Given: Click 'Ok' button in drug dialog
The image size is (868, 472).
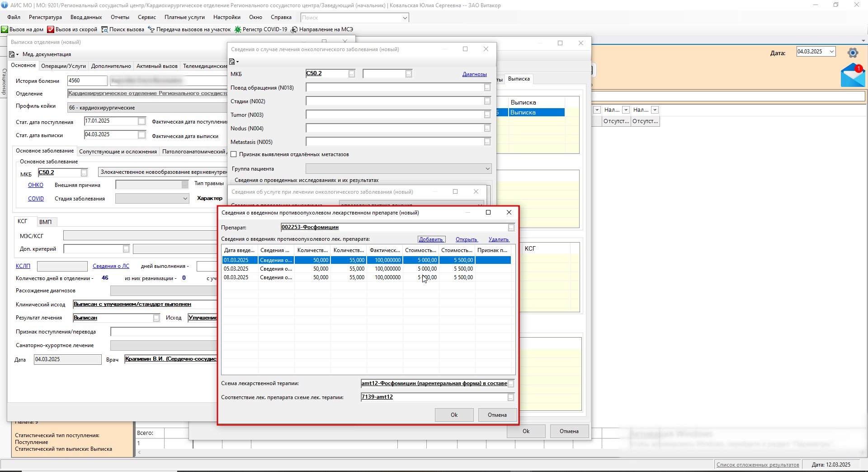Looking at the screenshot, I should click(454, 415).
